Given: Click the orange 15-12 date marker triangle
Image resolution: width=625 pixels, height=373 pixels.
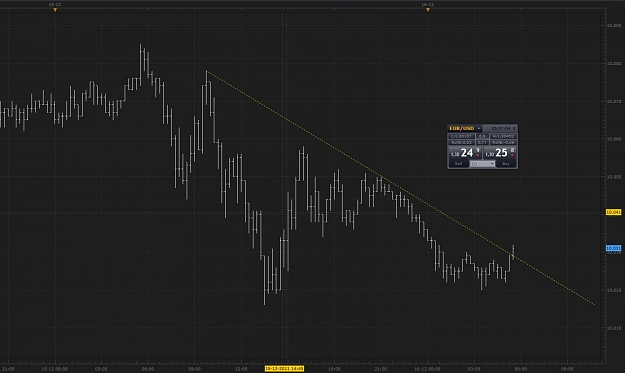Looking at the screenshot, I should pos(55,10).
